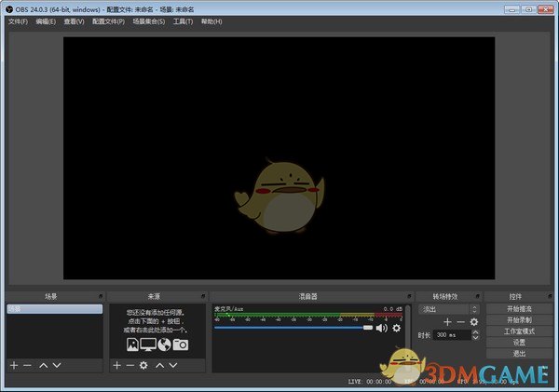Select the 场景 item in scene list
This screenshot has width=559, height=392.
(55, 309)
